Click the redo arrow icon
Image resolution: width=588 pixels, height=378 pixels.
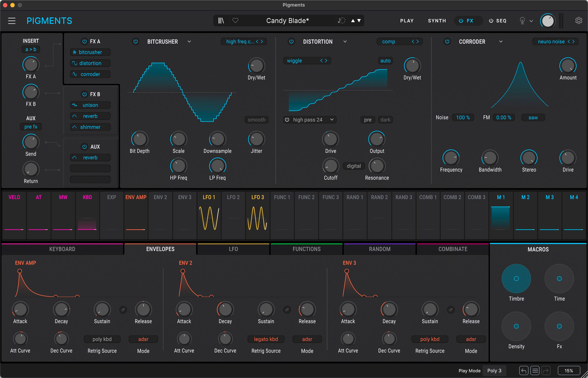[546, 371]
